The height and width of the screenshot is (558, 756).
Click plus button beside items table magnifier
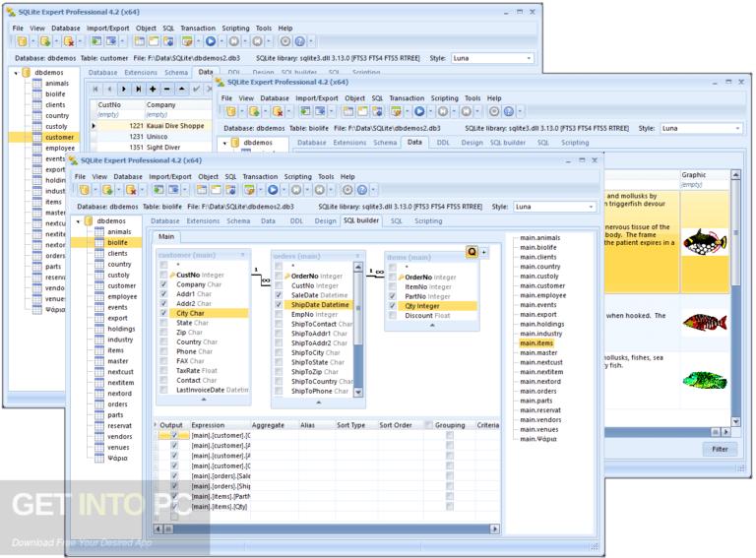pos(483,252)
